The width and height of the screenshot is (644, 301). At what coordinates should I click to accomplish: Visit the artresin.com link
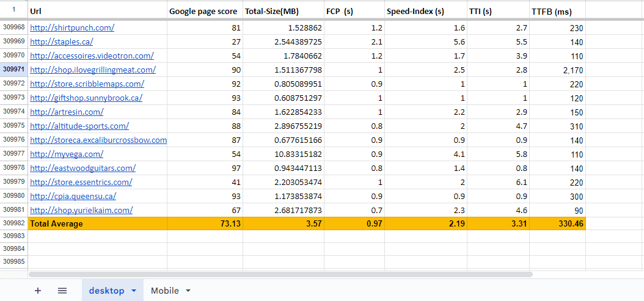pos(67,112)
